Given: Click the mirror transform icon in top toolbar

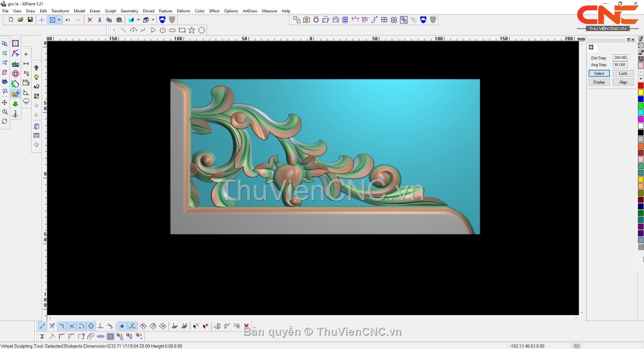Looking at the screenshot, I should [x=306, y=20].
